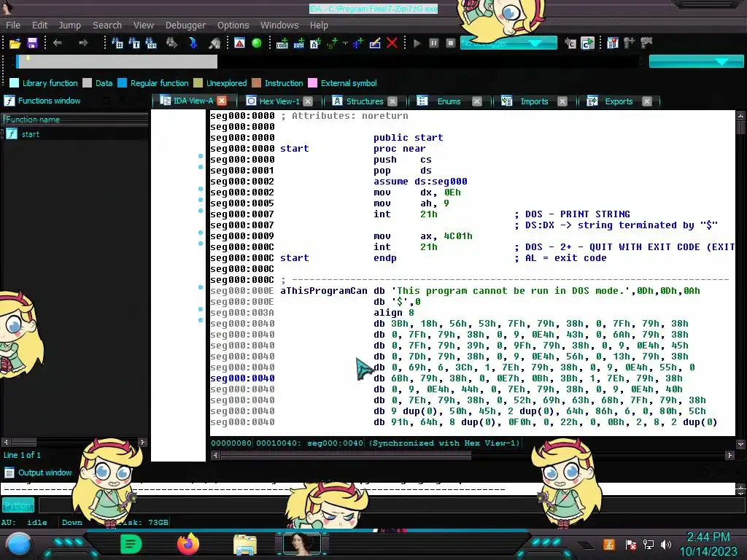The height and width of the screenshot is (560, 747).
Task: Click the External symbol pink swatch
Action: click(312, 83)
